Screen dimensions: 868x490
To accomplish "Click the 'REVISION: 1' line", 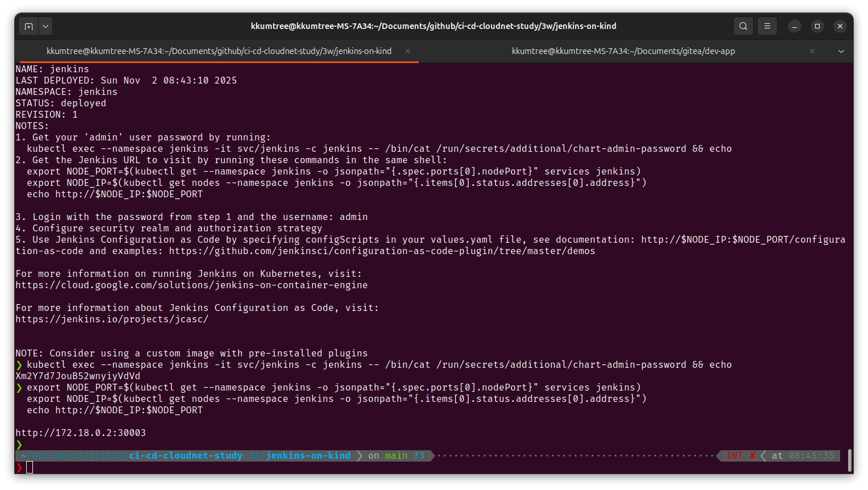I will 47,115.
